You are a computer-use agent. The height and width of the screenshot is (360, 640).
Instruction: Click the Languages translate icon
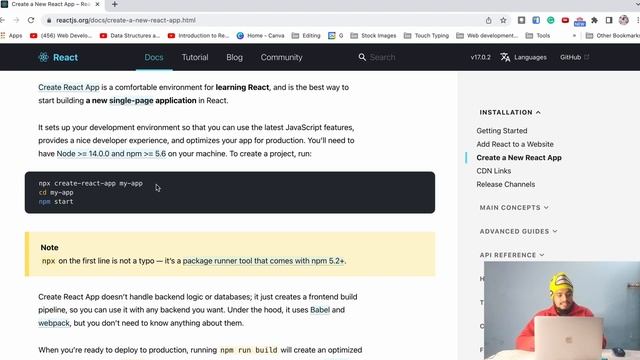pos(505,57)
